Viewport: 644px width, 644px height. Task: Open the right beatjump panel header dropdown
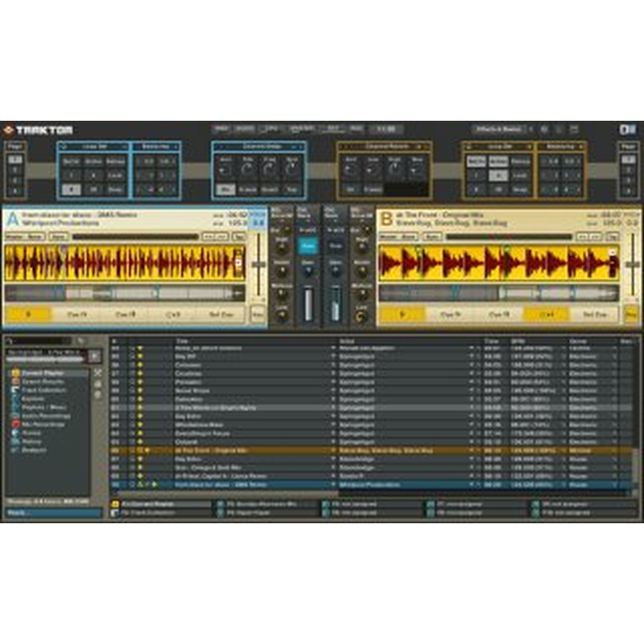tap(580, 147)
